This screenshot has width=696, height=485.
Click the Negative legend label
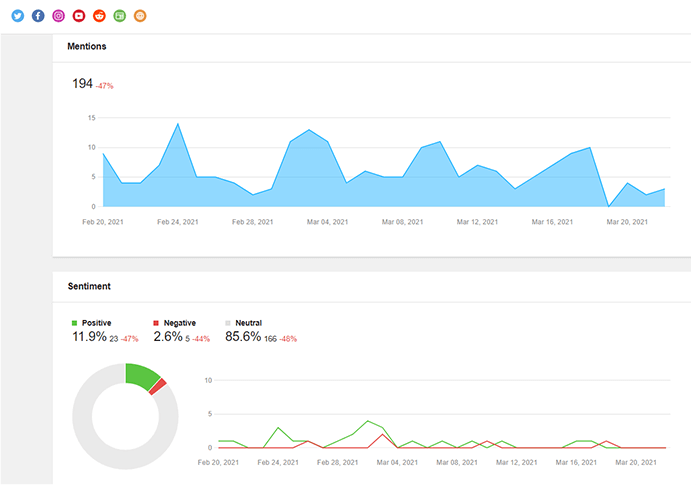[180, 323]
